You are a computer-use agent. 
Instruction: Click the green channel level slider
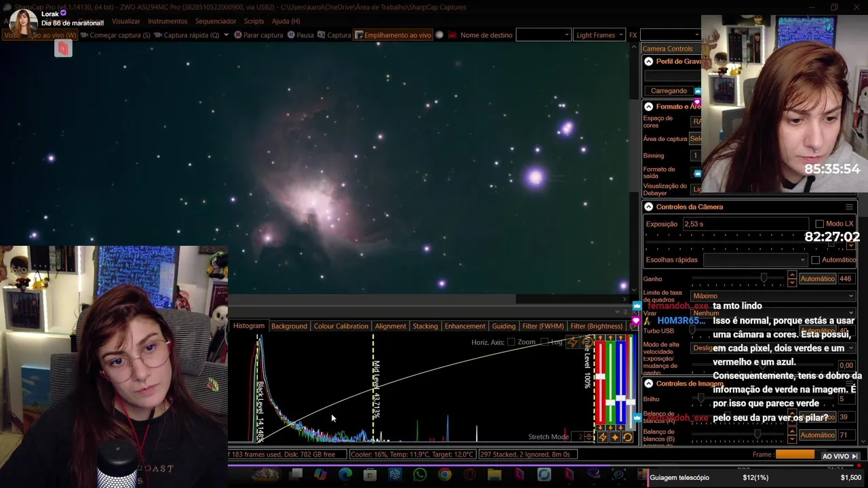(610, 403)
